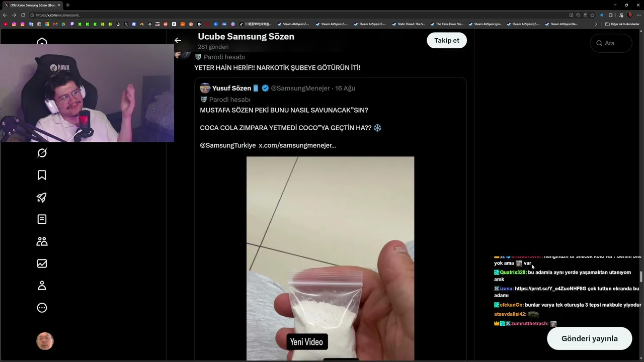644x362 pixels.
Task: Open Bookmarks in the X sidebar
Action: pyautogui.click(x=42, y=175)
